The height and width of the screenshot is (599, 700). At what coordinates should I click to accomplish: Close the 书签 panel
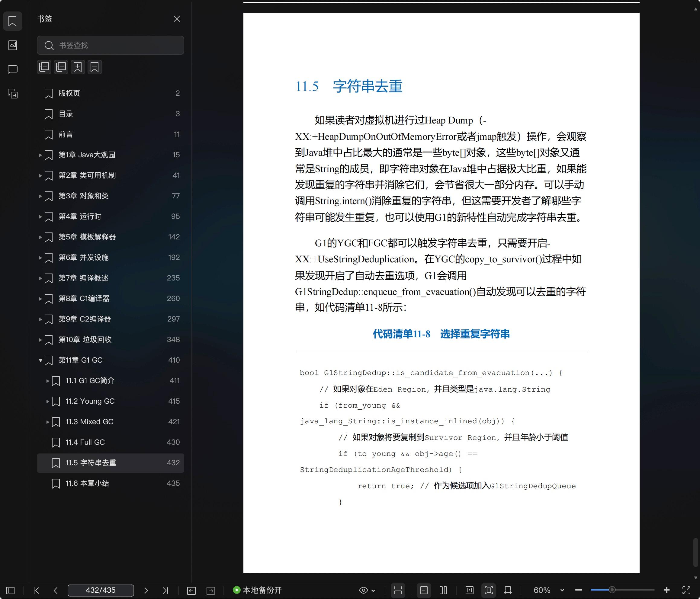click(177, 19)
